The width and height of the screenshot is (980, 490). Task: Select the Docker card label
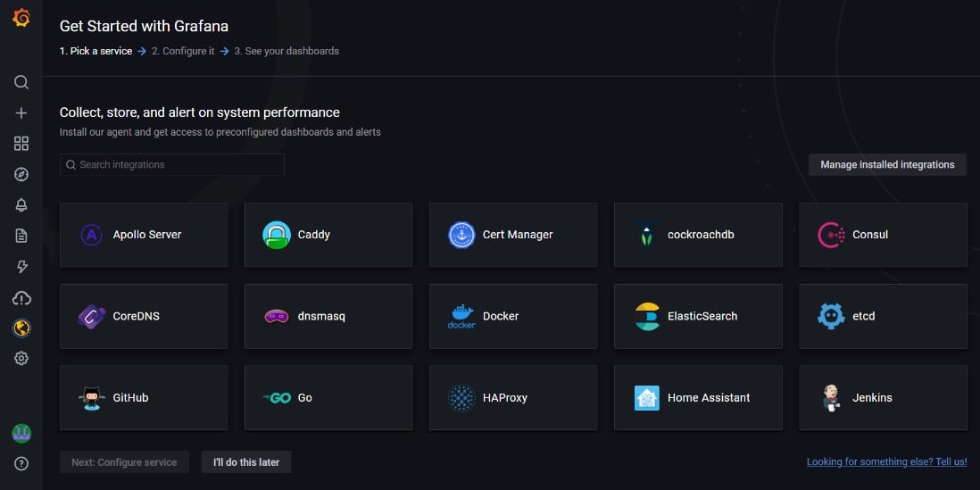tap(501, 316)
